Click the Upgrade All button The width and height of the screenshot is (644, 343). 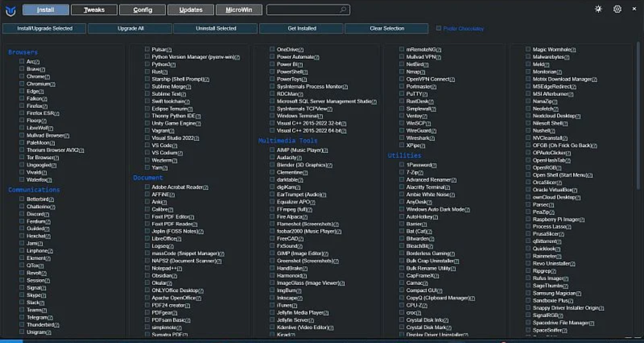coord(130,28)
